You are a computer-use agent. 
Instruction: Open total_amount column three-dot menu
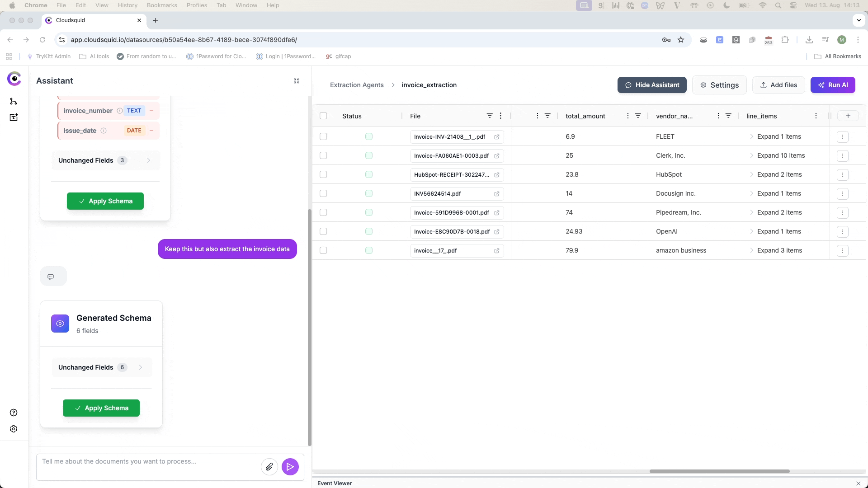click(x=628, y=116)
